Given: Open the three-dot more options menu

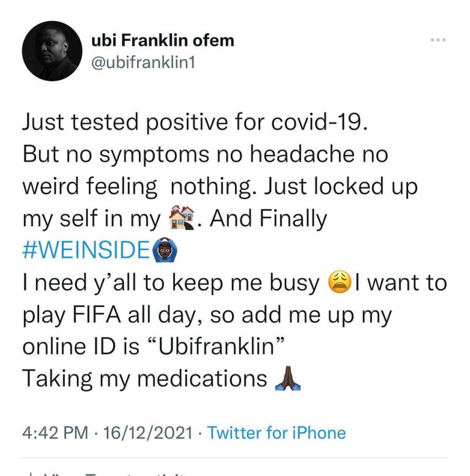Looking at the screenshot, I should [x=438, y=41].
